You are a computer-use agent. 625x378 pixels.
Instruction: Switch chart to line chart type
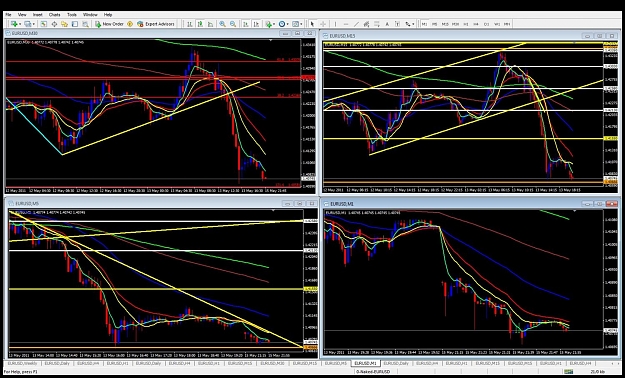(x=210, y=24)
